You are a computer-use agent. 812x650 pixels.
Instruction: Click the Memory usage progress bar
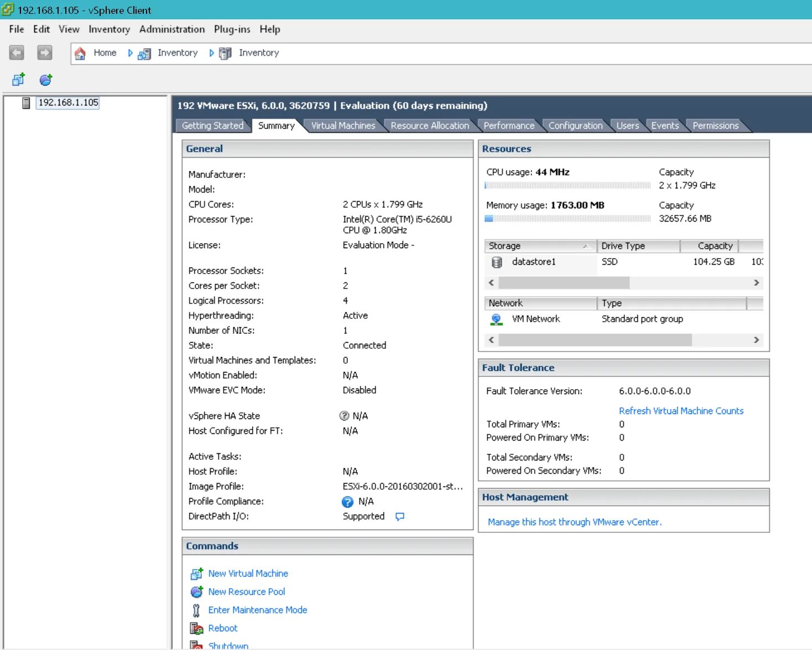coord(568,219)
